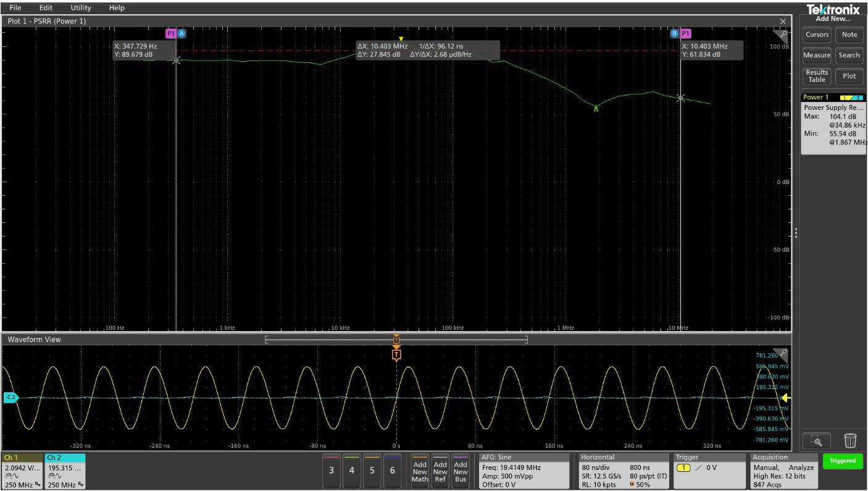Viewport: 868px width, 491px height.
Task: Click the box zoom magnifier icon
Action: [816, 441]
